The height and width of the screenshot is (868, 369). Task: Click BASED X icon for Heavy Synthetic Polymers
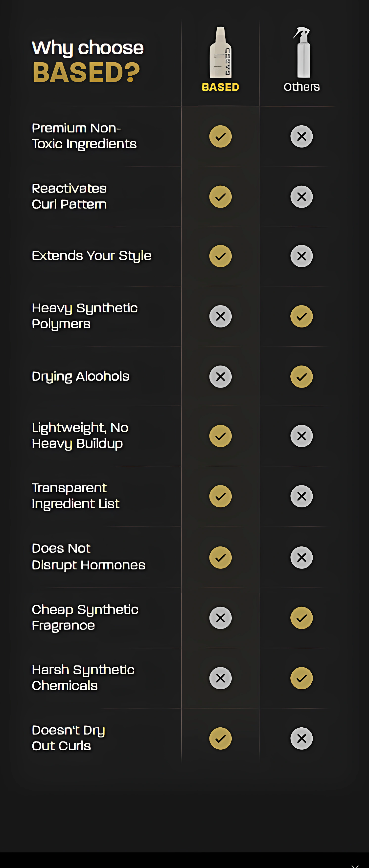coord(221,316)
